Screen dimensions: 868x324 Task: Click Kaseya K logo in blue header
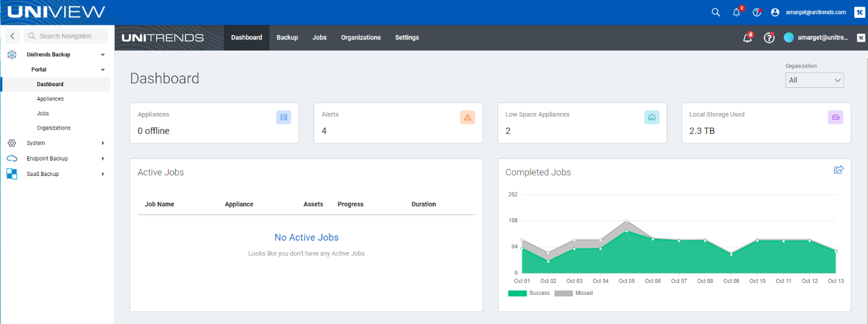click(x=859, y=12)
